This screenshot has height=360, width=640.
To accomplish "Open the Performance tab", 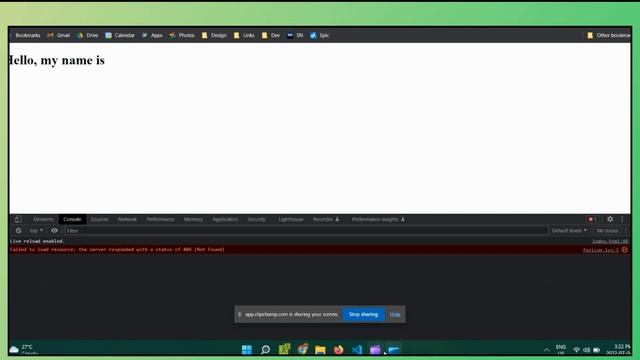I will 160,219.
